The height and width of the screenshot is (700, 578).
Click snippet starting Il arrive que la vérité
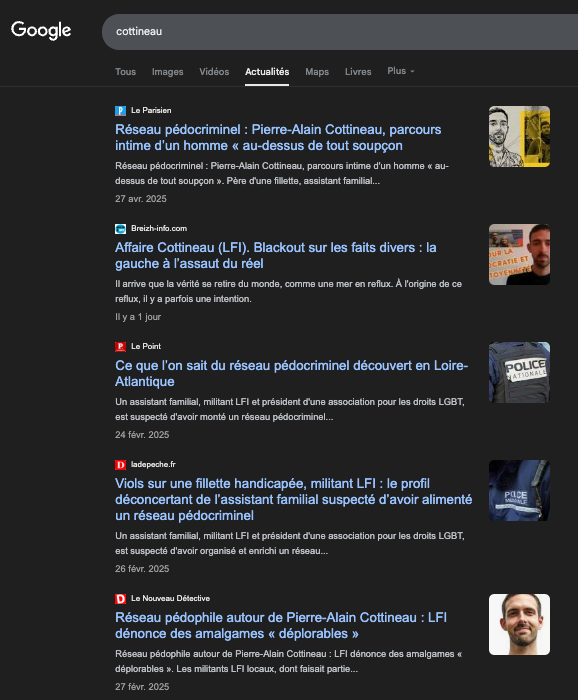(x=288, y=291)
